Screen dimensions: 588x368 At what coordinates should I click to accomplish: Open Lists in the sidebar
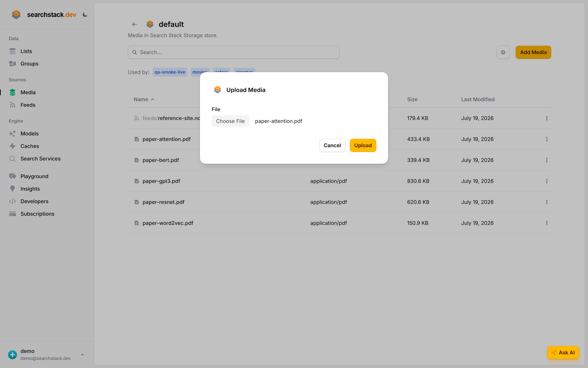(26, 51)
